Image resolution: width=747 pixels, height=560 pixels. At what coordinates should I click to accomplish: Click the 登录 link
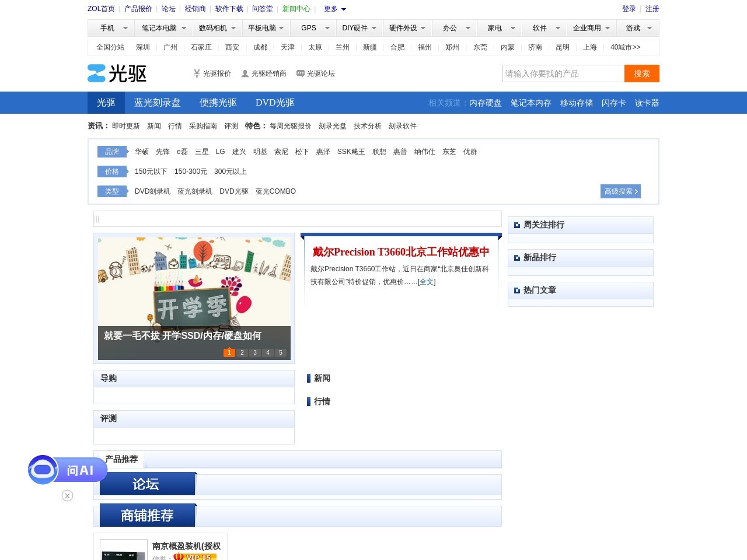(x=629, y=9)
